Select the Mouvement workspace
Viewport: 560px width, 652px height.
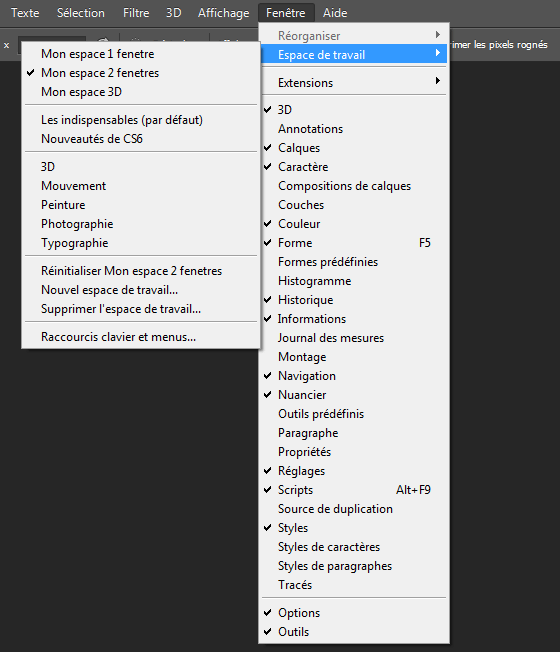[141, 185]
